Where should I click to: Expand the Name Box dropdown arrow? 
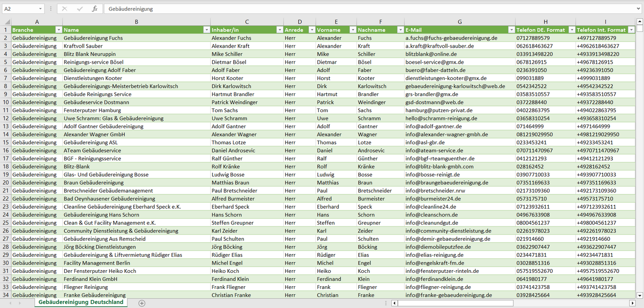(41, 9)
